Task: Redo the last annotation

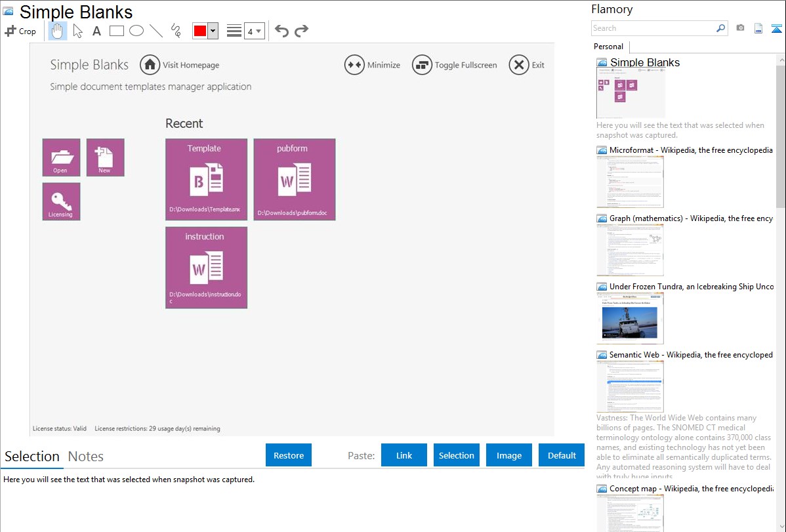Action: pos(301,31)
